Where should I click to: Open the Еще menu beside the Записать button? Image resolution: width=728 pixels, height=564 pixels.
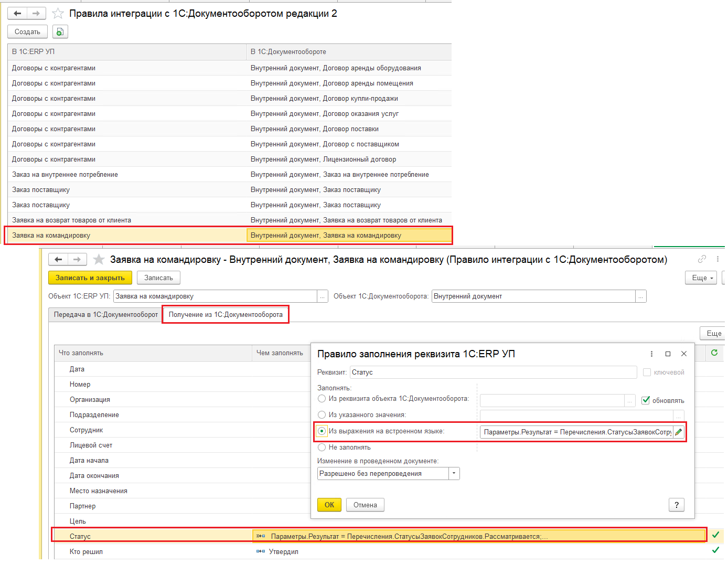pos(701,278)
